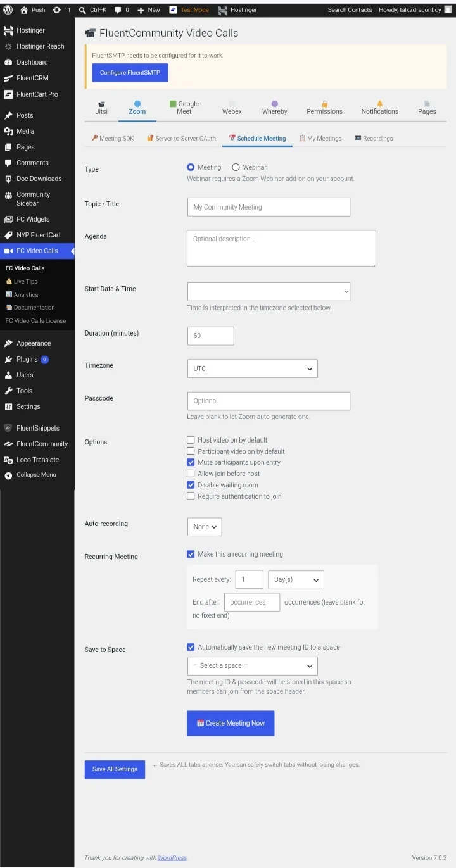Open the Server-to-Server OAuth sub-tab
This screenshot has width=456, height=868.
point(181,138)
